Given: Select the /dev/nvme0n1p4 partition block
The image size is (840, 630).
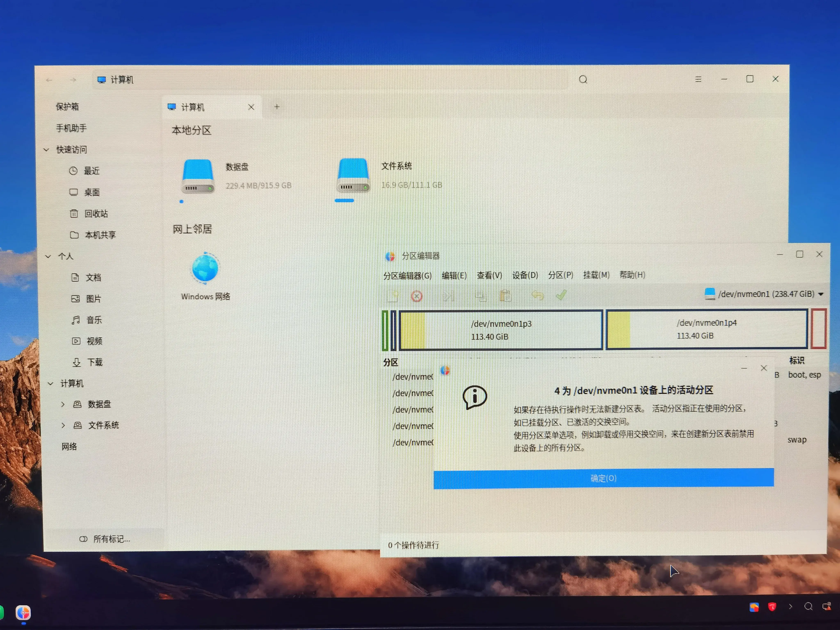Looking at the screenshot, I should point(706,329).
